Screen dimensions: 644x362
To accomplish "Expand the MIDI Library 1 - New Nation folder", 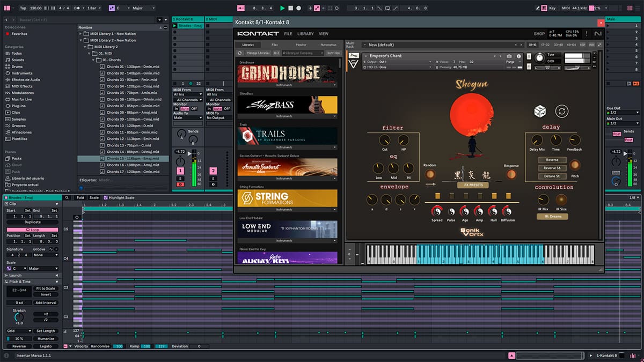I will tap(81, 34).
